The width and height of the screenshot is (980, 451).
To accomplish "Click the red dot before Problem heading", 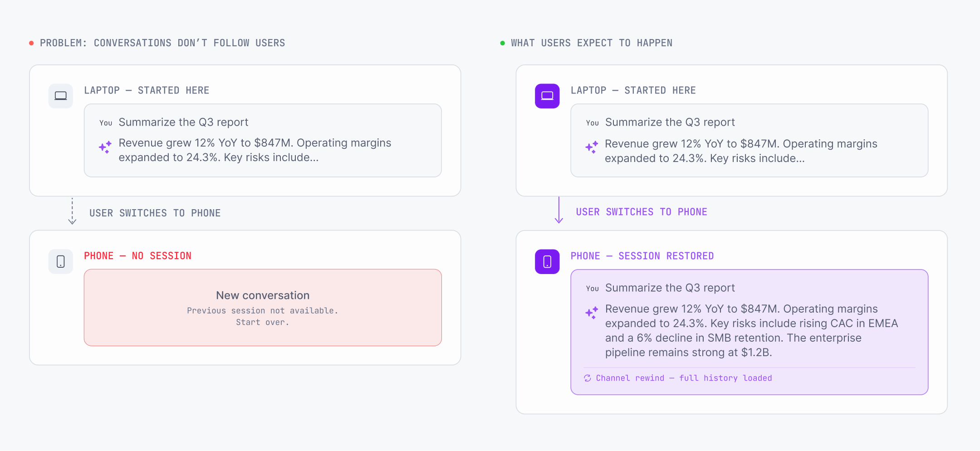I will pos(31,43).
